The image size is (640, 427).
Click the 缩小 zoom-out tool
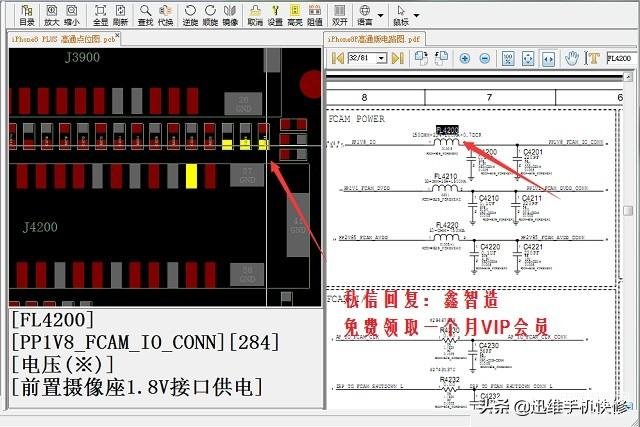tap(71, 16)
